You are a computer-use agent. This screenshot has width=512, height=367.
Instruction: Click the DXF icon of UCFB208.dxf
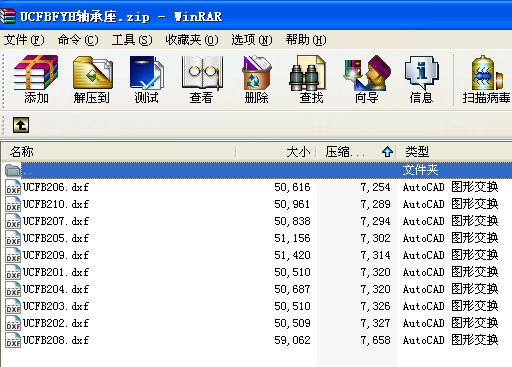[13, 340]
